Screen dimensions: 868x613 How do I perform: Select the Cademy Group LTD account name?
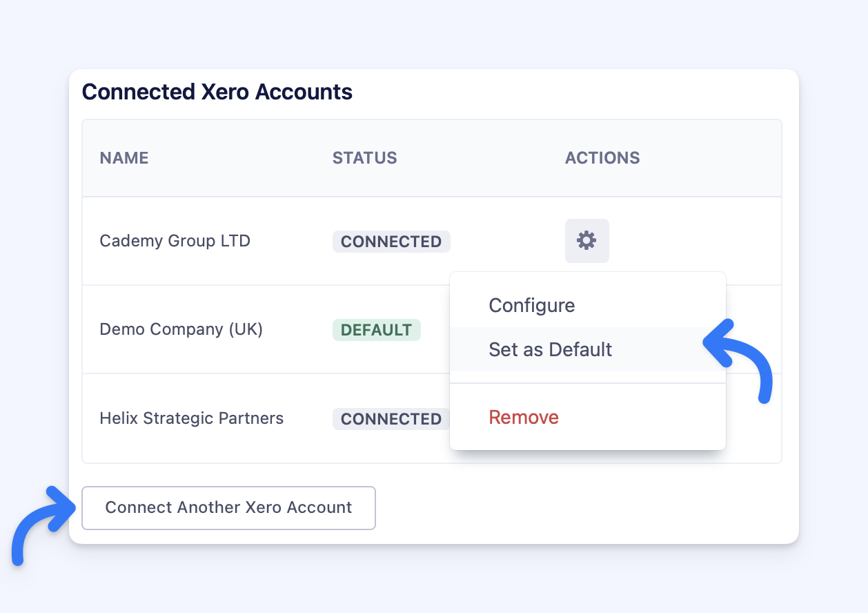(175, 241)
